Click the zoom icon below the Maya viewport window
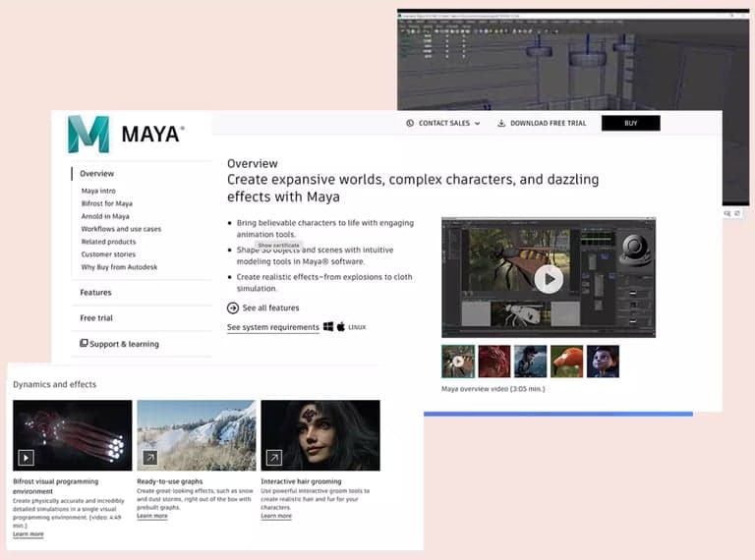This screenshot has width=755, height=560. (727, 213)
